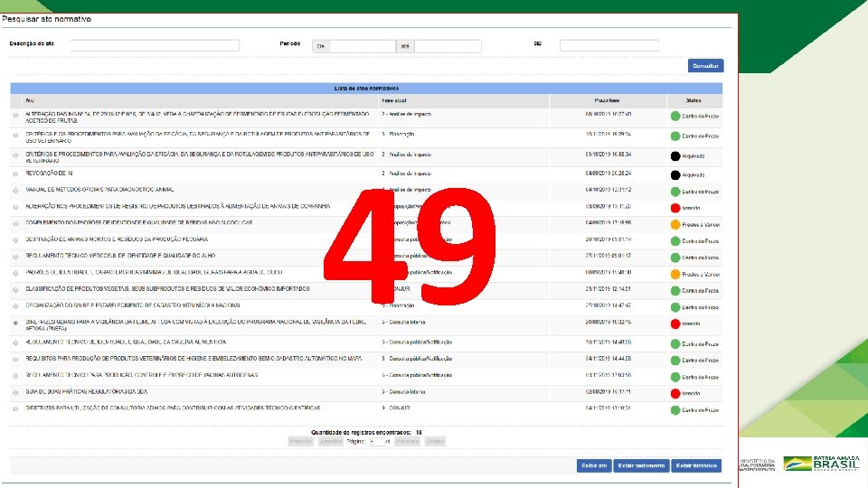Viewport: 868px width, 488px height.
Task: Click the Primeira pagination button
Action: (x=300, y=442)
